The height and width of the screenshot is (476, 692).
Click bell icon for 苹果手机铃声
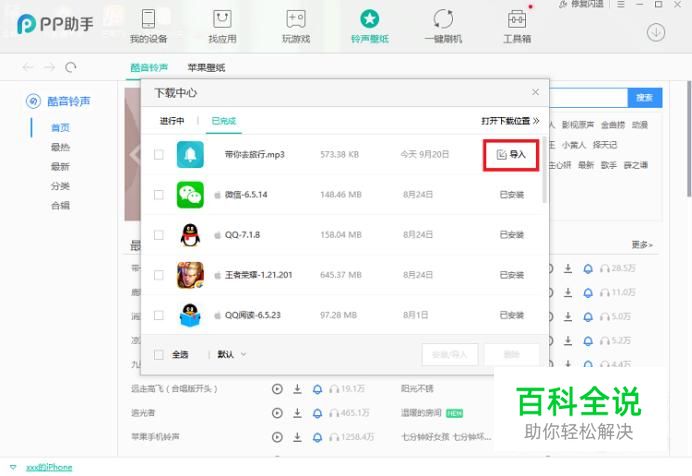point(317,437)
